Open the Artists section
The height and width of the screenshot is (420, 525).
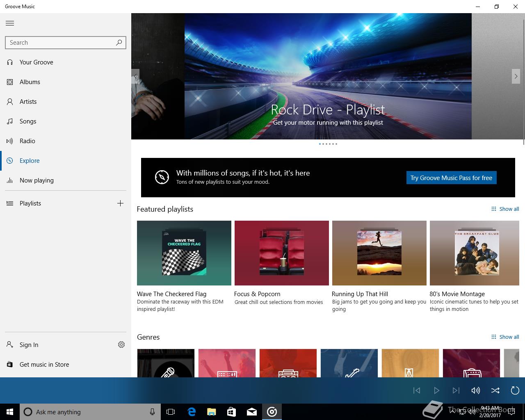pyautogui.click(x=66, y=102)
